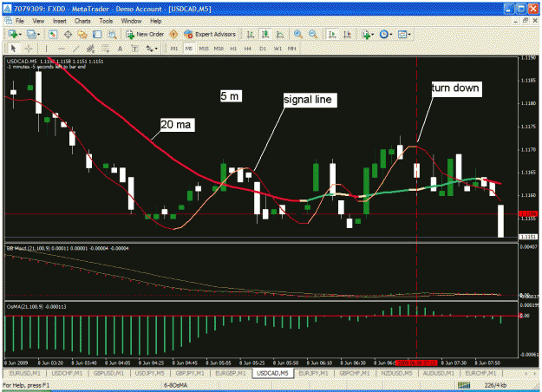
Task: Select the Text Label tool
Action: [x=134, y=49]
